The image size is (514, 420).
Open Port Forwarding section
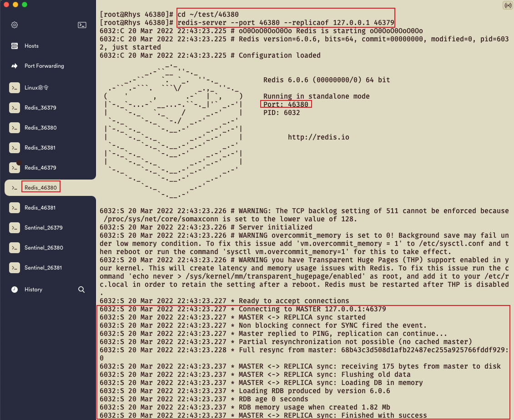pos(44,66)
